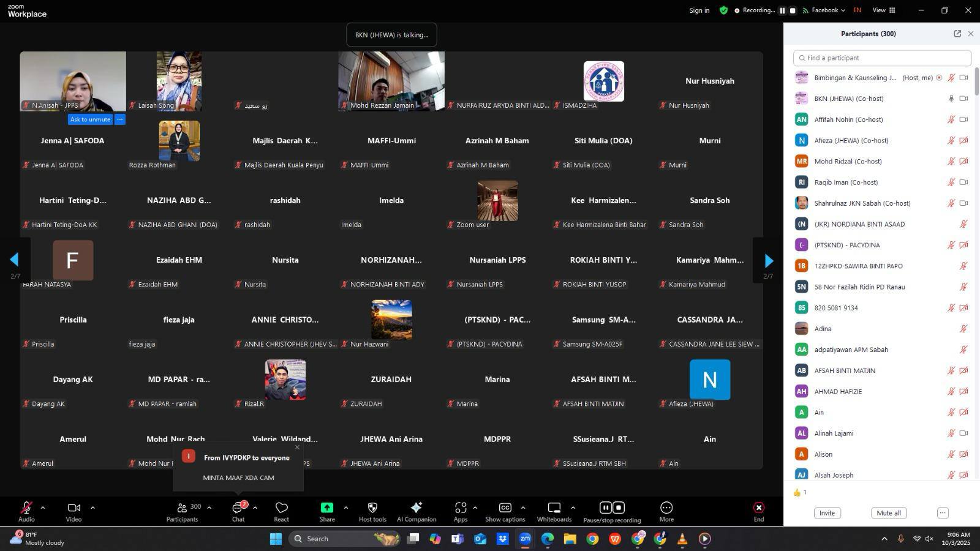The image size is (980, 551).
Task: Click the Find a participant search field
Action: click(882, 58)
